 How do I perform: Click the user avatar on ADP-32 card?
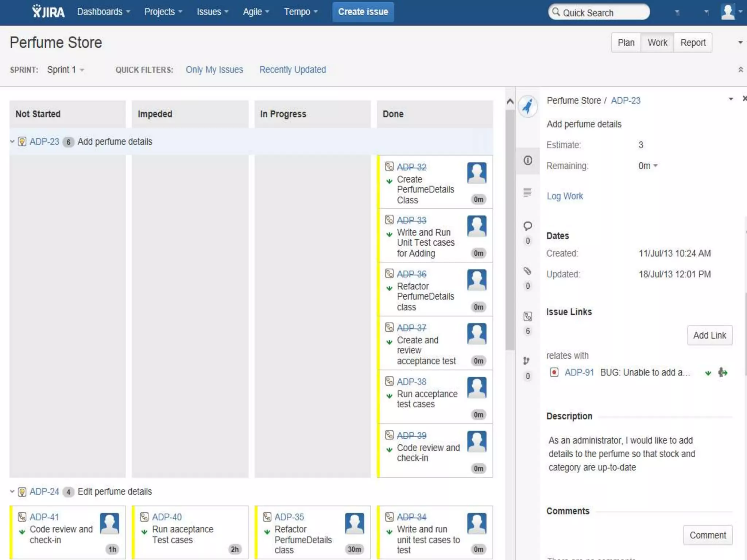click(x=477, y=173)
